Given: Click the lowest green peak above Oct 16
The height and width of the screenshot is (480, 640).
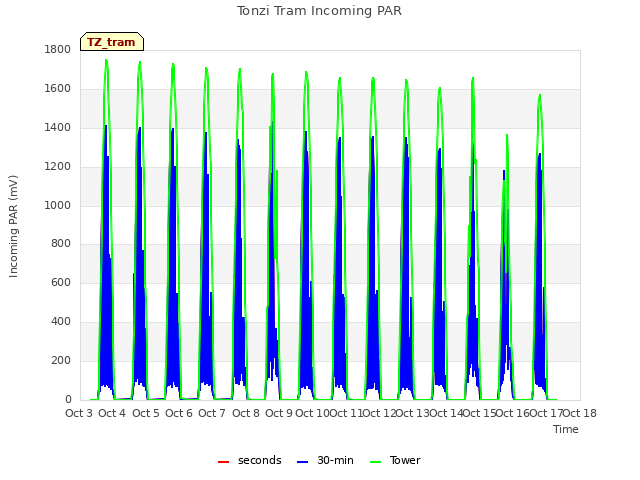Looking at the screenshot, I should [x=507, y=135].
